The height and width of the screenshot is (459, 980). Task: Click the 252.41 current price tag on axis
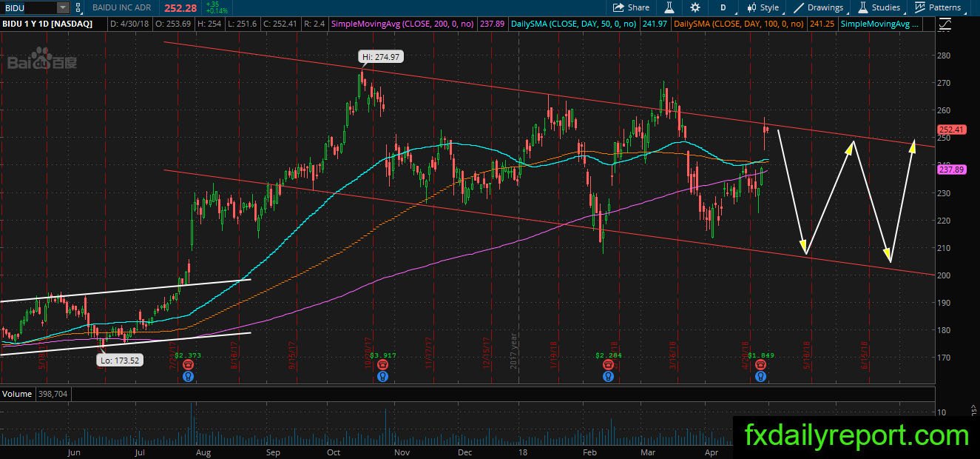(x=951, y=130)
